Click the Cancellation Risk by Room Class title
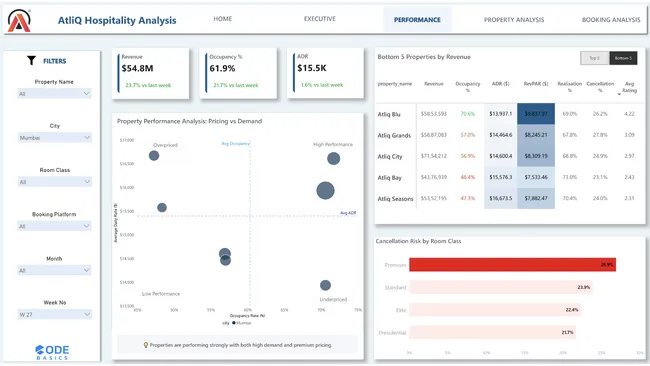 pyautogui.click(x=418, y=241)
